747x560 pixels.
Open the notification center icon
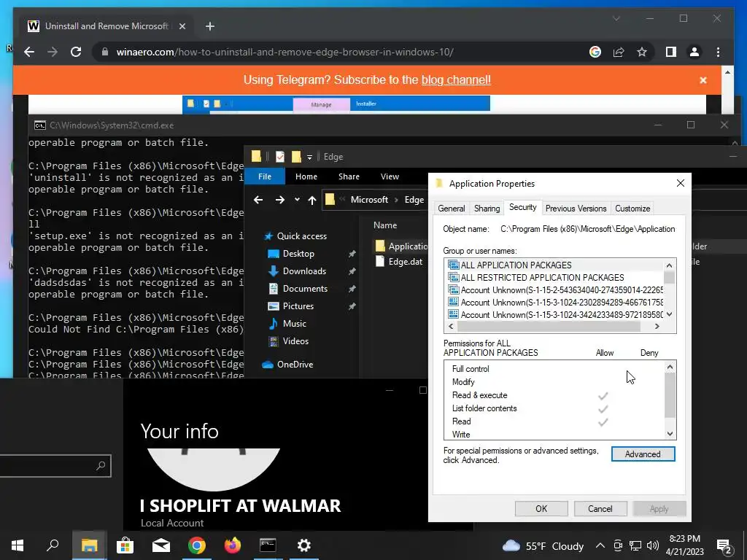pos(724,546)
